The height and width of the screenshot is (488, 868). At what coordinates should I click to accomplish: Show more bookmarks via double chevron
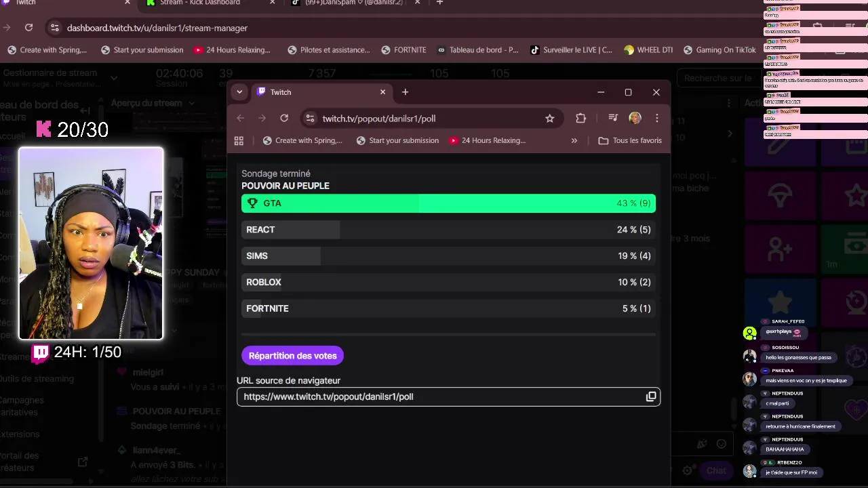574,140
